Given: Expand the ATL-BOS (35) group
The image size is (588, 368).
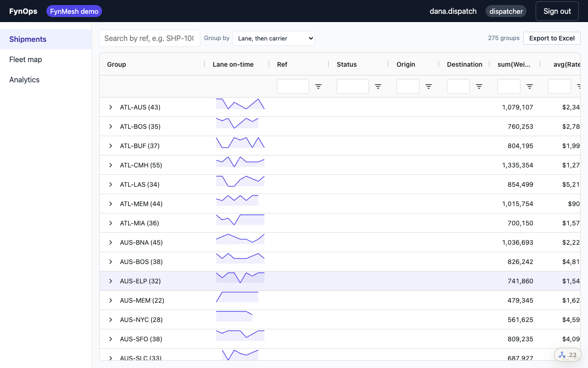Looking at the screenshot, I should coord(111,126).
